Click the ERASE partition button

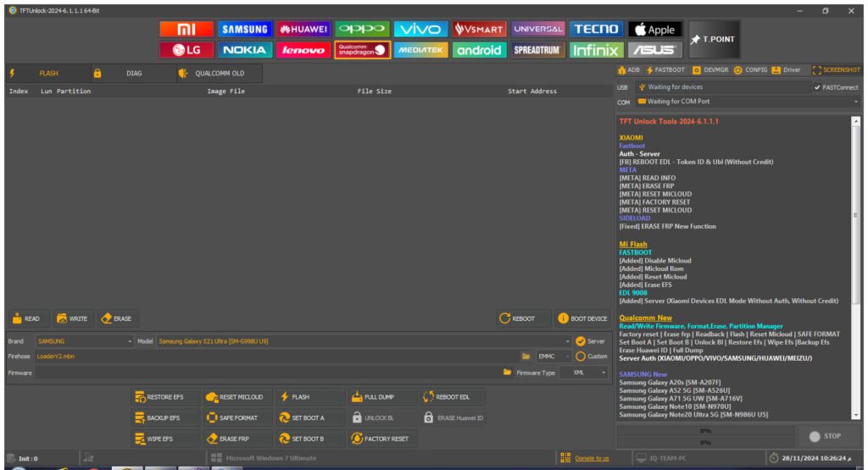tap(117, 318)
